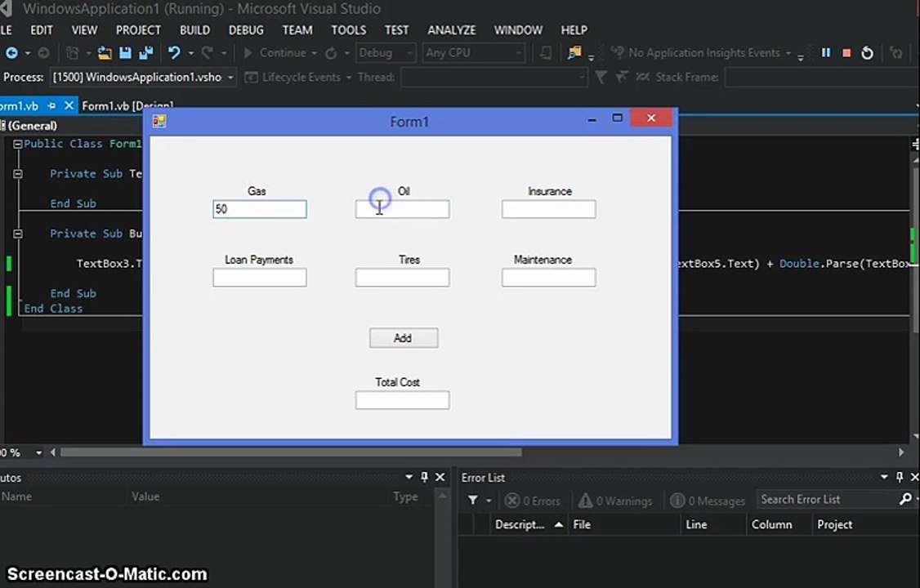Collapse the first Private Sub block
This screenshot has width=920, height=588.
click(18, 174)
